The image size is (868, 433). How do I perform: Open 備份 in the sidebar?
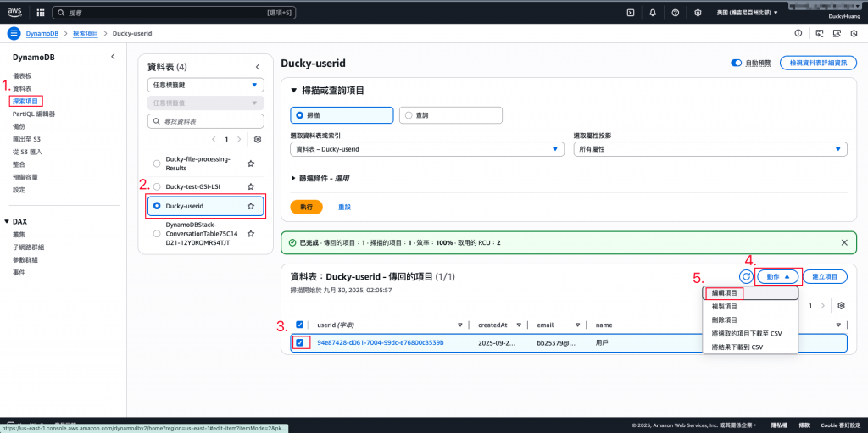coord(19,126)
